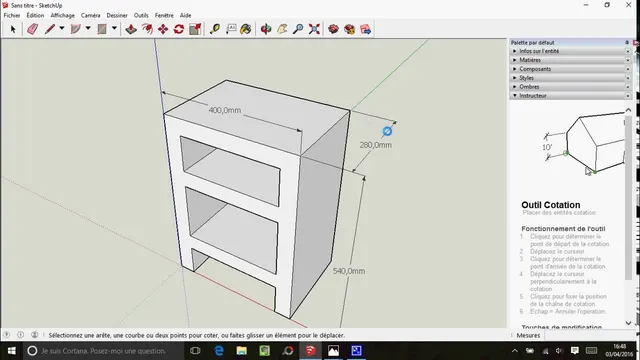
Task: Click the Instructeur panel scroll down arrow
Action: coord(628,323)
